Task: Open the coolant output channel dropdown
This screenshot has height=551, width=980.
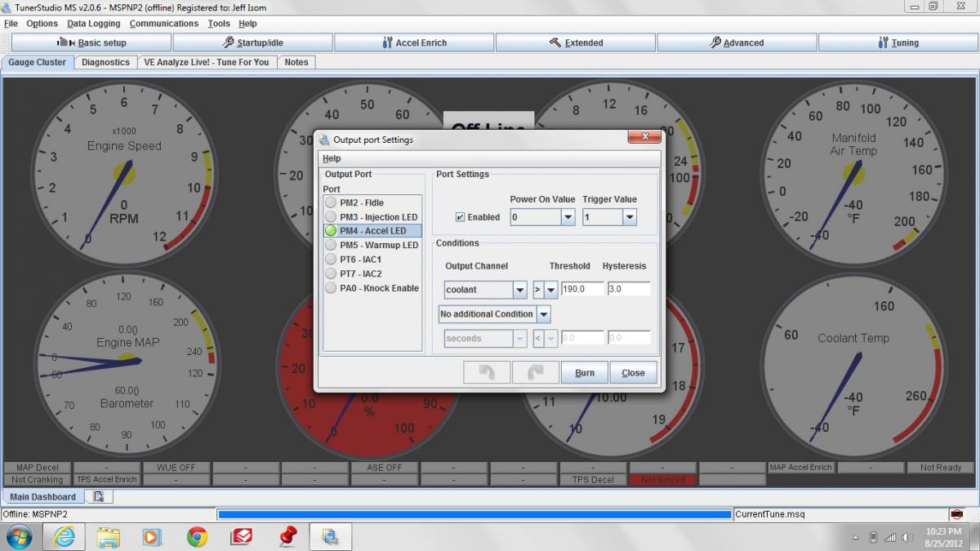Action: 519,290
